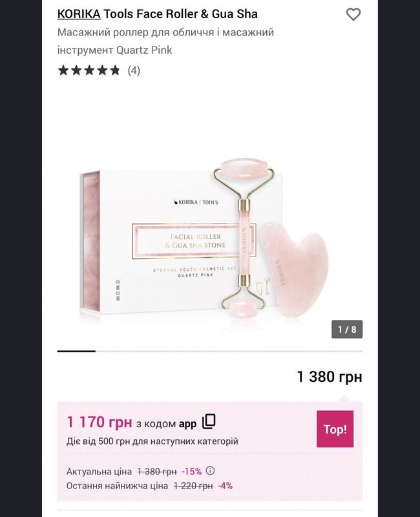Click the -4% discount label

point(226,486)
